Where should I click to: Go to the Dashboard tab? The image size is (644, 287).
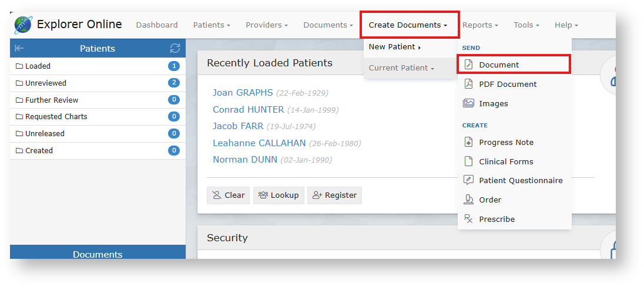coord(157,25)
